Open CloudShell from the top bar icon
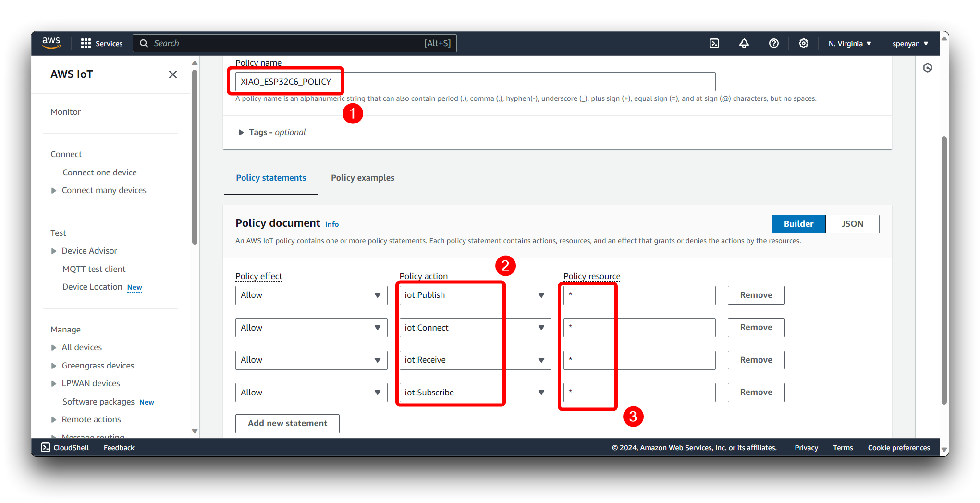Screen dimensions: 980x503 (x=714, y=43)
